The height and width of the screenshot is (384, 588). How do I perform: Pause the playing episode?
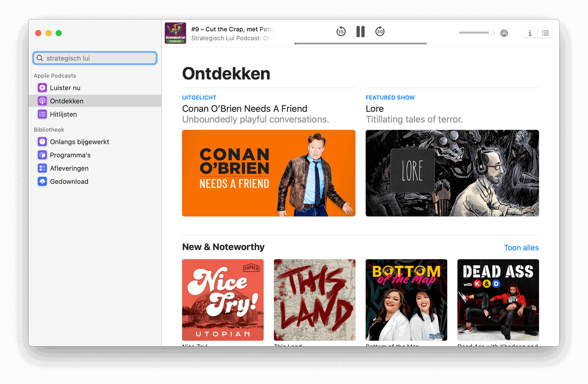point(361,32)
